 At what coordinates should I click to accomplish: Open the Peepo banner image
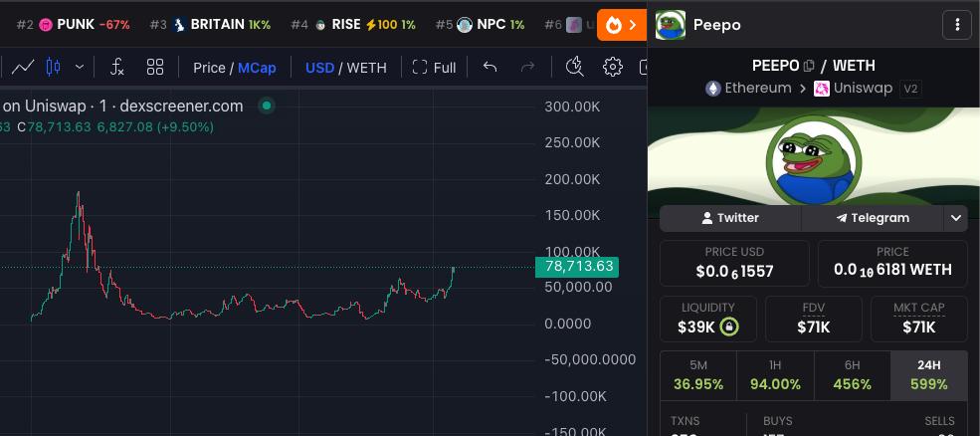(x=813, y=155)
